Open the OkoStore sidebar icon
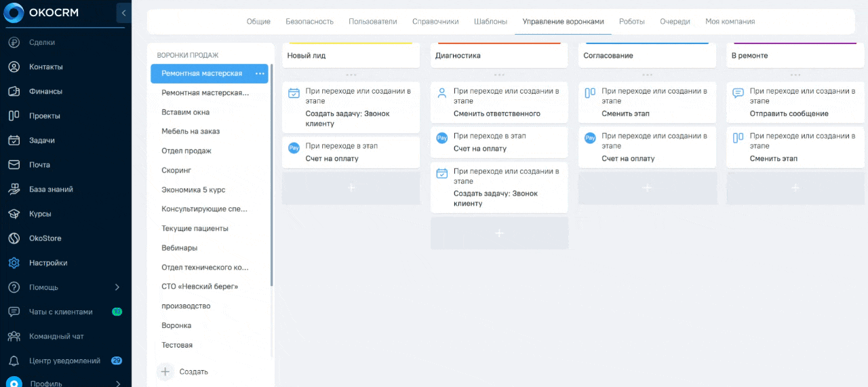 (14, 238)
